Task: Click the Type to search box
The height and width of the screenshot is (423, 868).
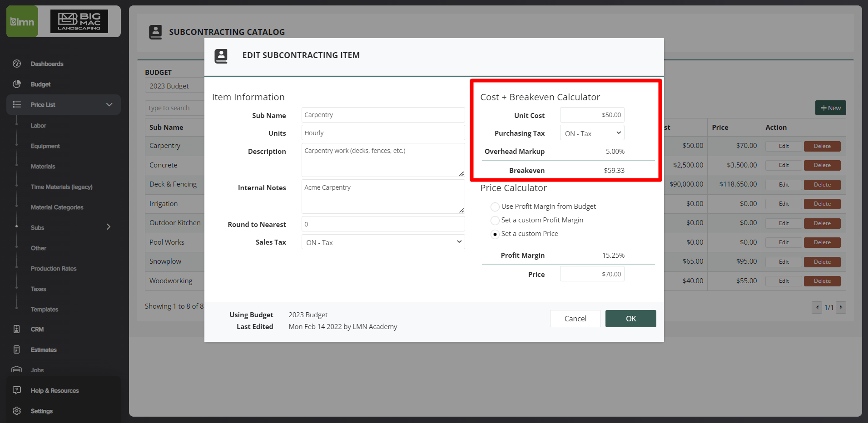Action: click(x=174, y=108)
